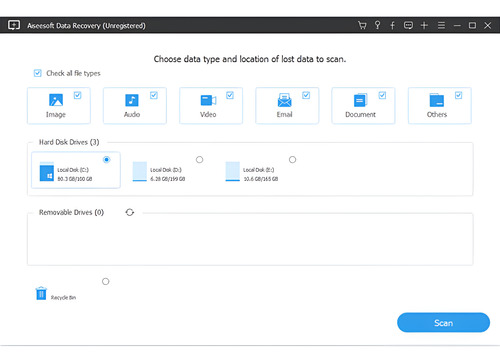Click the Recycle Bin trash icon
Screen dimensions: 500x363
pyautogui.click(x=41, y=293)
